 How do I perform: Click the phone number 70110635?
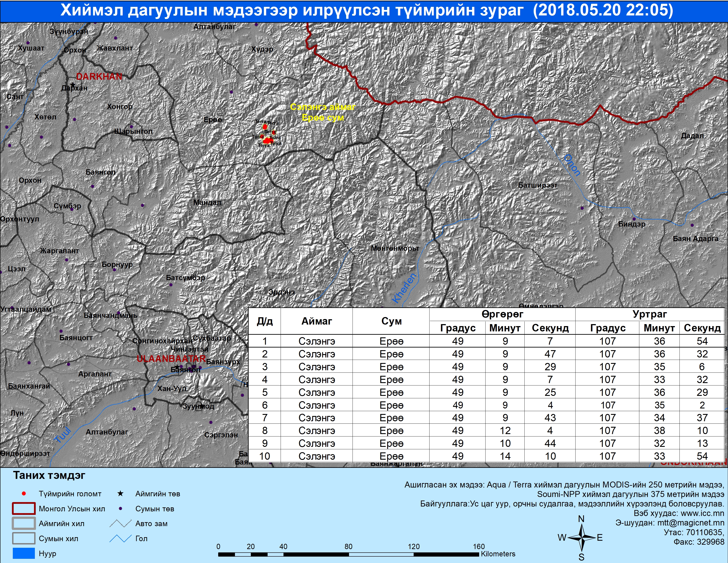click(704, 532)
